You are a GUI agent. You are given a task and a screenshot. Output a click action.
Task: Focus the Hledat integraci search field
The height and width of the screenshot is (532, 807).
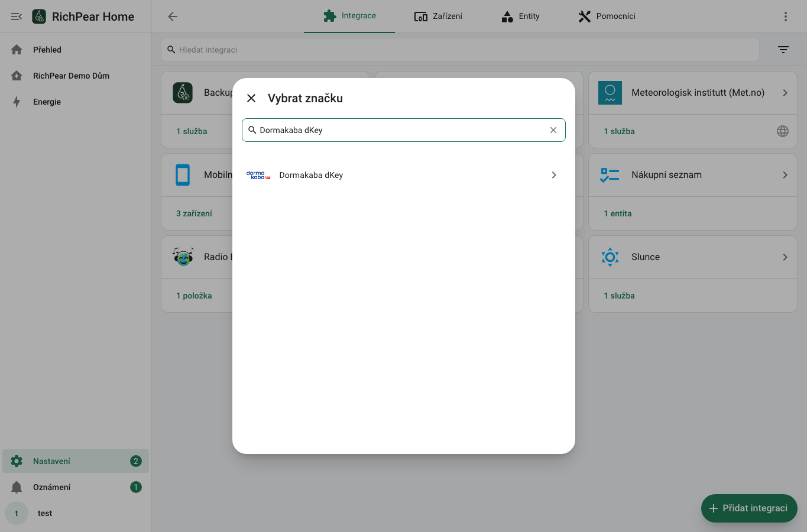click(460, 50)
